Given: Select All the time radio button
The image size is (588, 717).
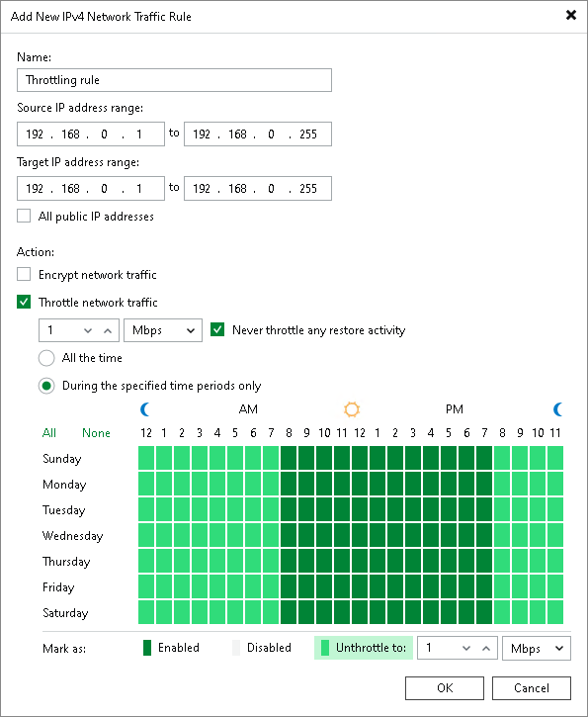Looking at the screenshot, I should 46,358.
